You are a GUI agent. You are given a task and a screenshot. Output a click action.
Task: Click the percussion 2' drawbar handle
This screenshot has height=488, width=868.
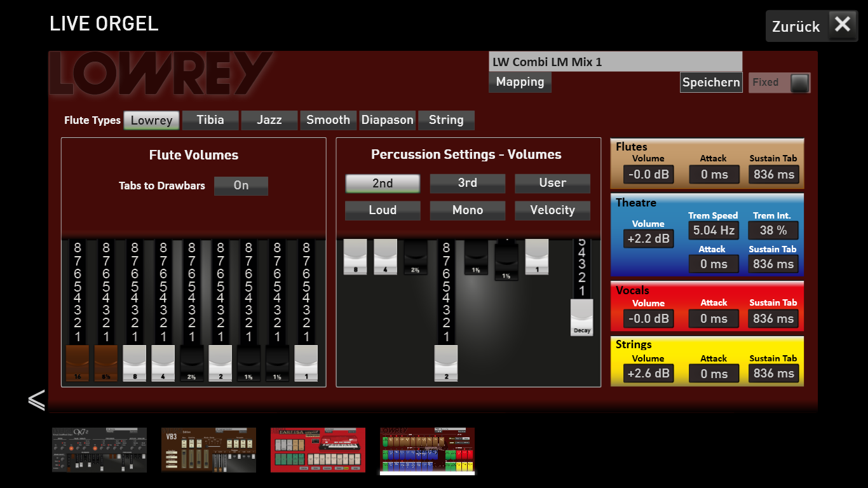click(x=446, y=363)
